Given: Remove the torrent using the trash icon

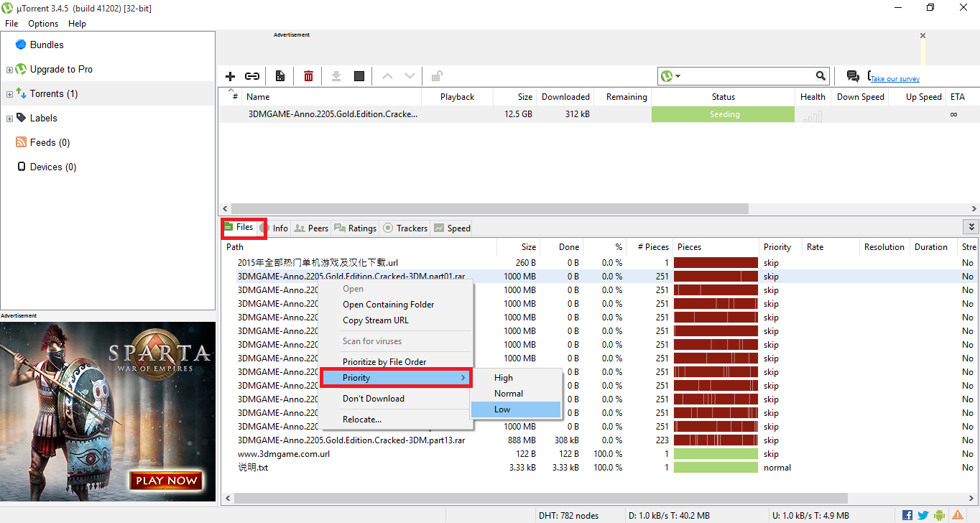Looking at the screenshot, I should pos(308,75).
